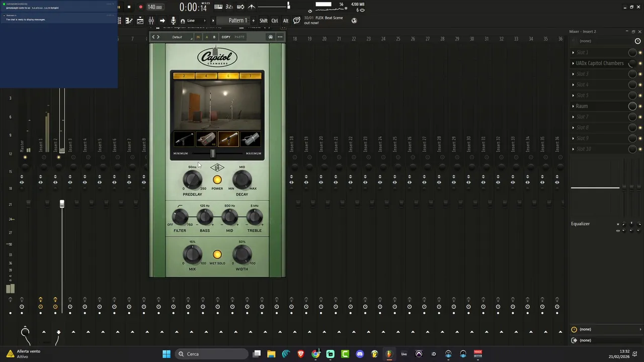
Task: Click the right arrow toolbar icon
Action: pos(162,21)
